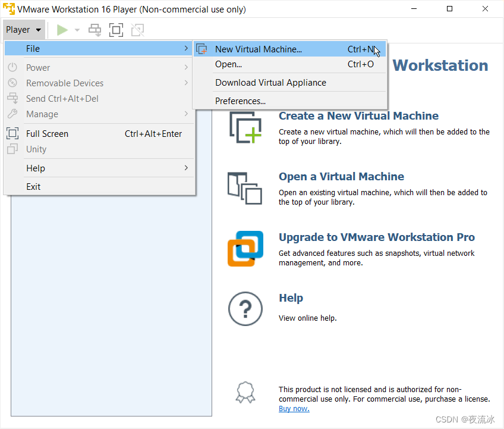Click the Create New Virtual Machine large icon

click(245, 127)
